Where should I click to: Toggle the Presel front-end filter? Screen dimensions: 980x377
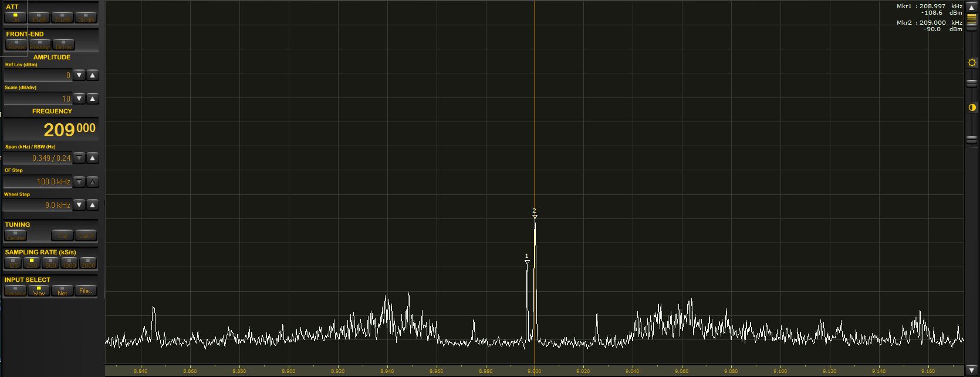pyautogui.click(x=16, y=45)
